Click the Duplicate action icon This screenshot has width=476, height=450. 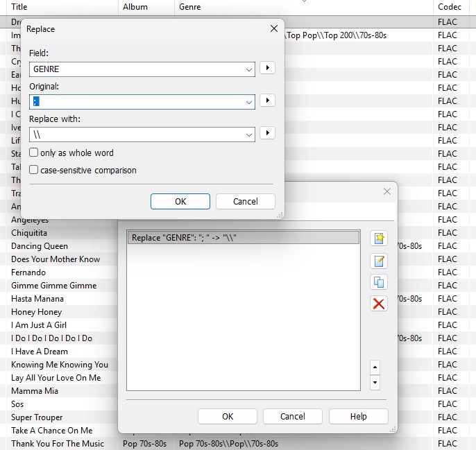click(379, 282)
